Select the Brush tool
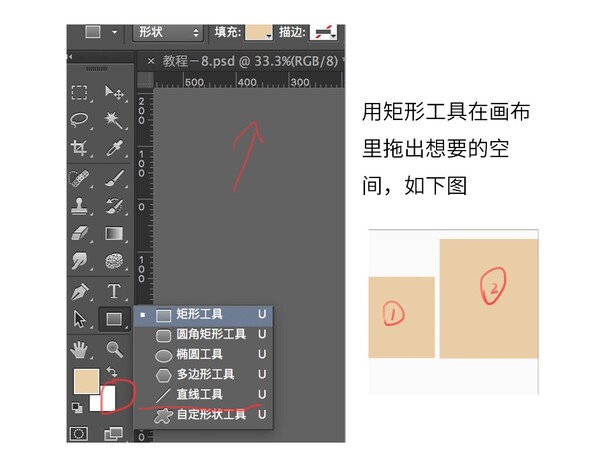The width and height of the screenshot is (600, 452). click(x=114, y=178)
